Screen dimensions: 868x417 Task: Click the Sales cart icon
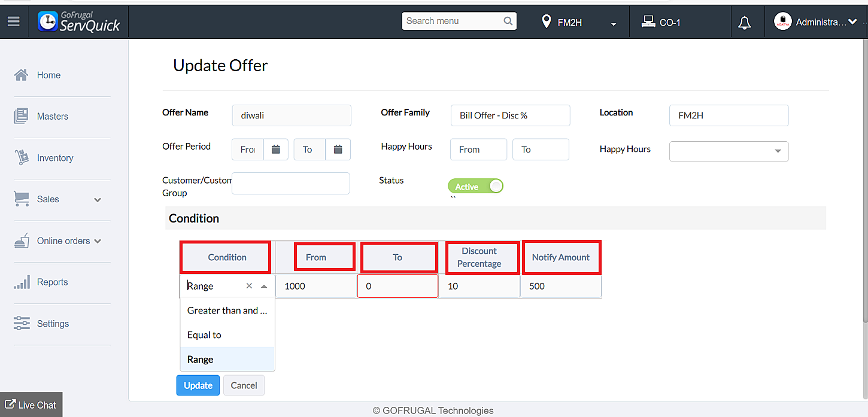click(x=21, y=199)
